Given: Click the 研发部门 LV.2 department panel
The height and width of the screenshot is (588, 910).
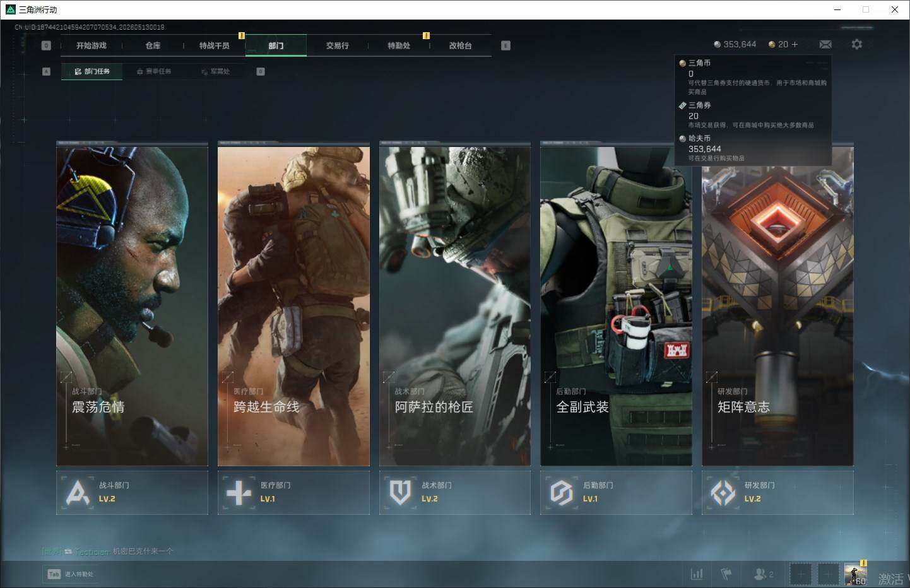Looking at the screenshot, I should (x=777, y=492).
